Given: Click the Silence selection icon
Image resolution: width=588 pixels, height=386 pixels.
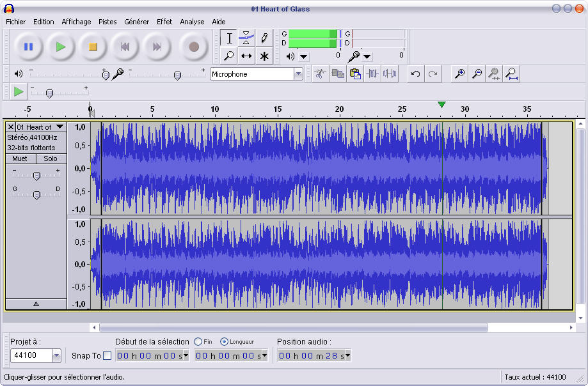Looking at the screenshot, I should 390,73.
